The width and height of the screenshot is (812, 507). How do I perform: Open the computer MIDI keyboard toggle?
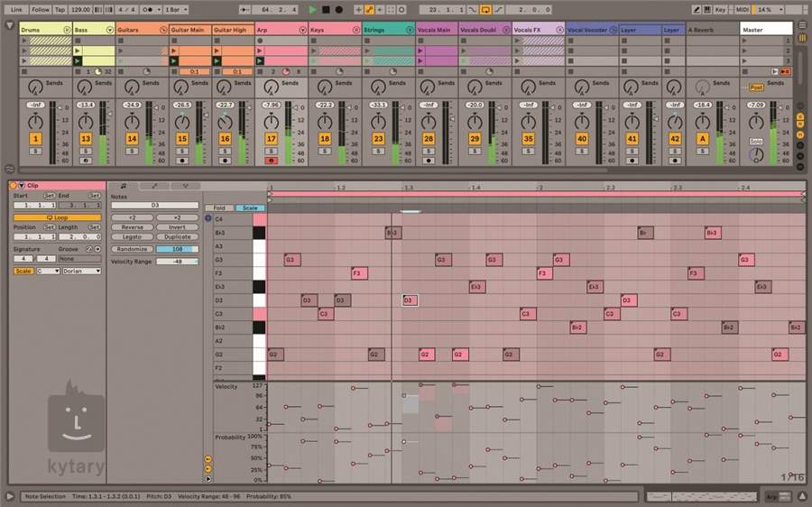tap(706, 9)
